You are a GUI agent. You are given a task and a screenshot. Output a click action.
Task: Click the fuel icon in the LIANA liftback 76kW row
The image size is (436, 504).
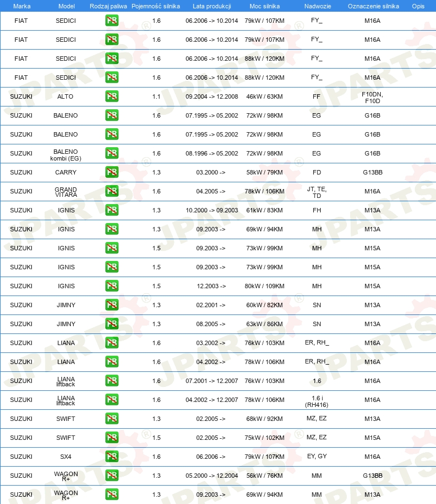112,381
